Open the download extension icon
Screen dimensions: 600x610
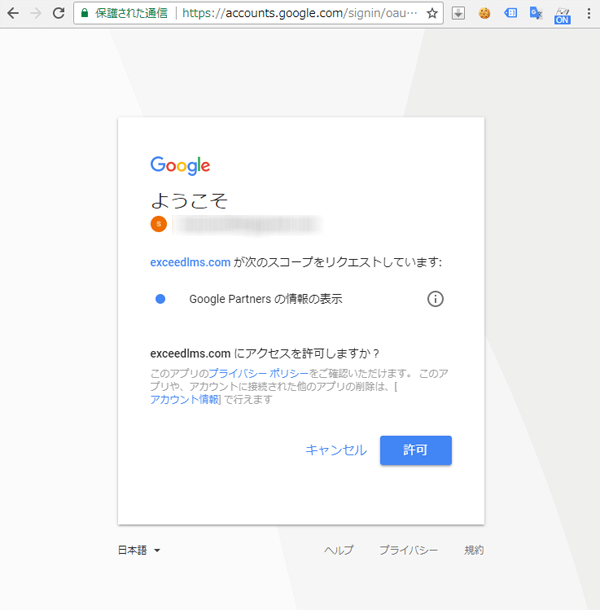click(x=458, y=13)
